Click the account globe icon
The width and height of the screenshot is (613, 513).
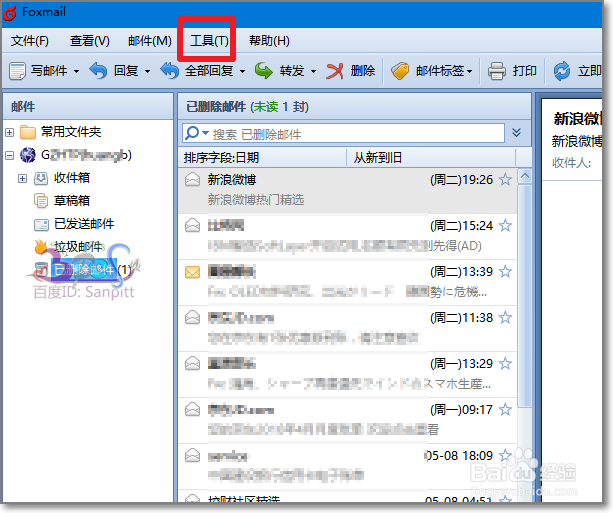[x=28, y=155]
